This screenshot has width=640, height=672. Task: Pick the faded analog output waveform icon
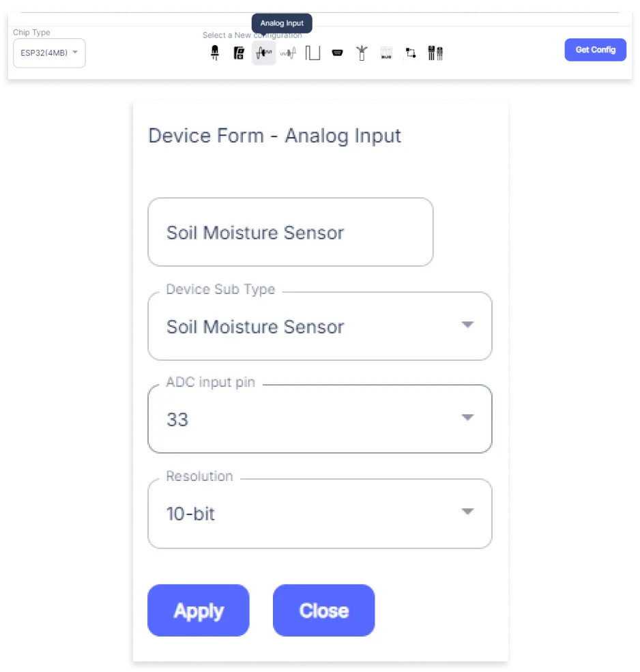288,53
